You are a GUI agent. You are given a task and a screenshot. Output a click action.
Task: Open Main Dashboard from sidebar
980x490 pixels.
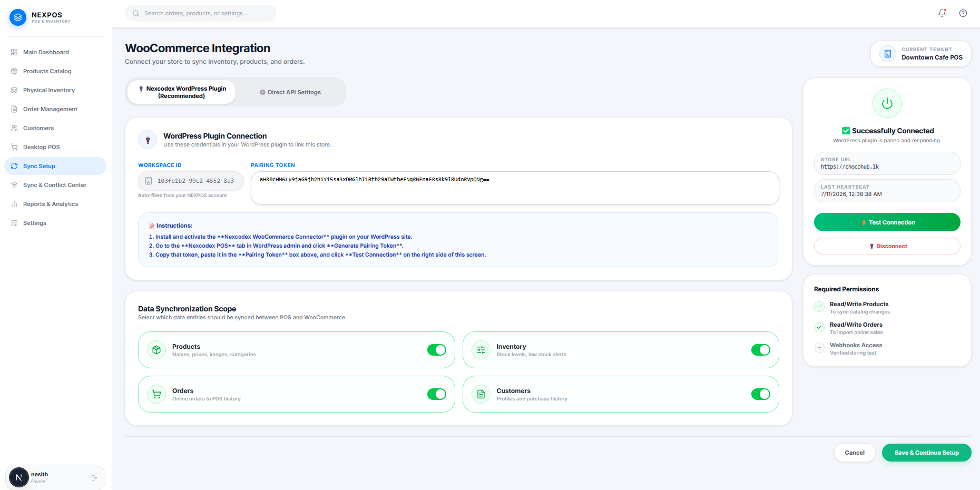tap(55, 52)
